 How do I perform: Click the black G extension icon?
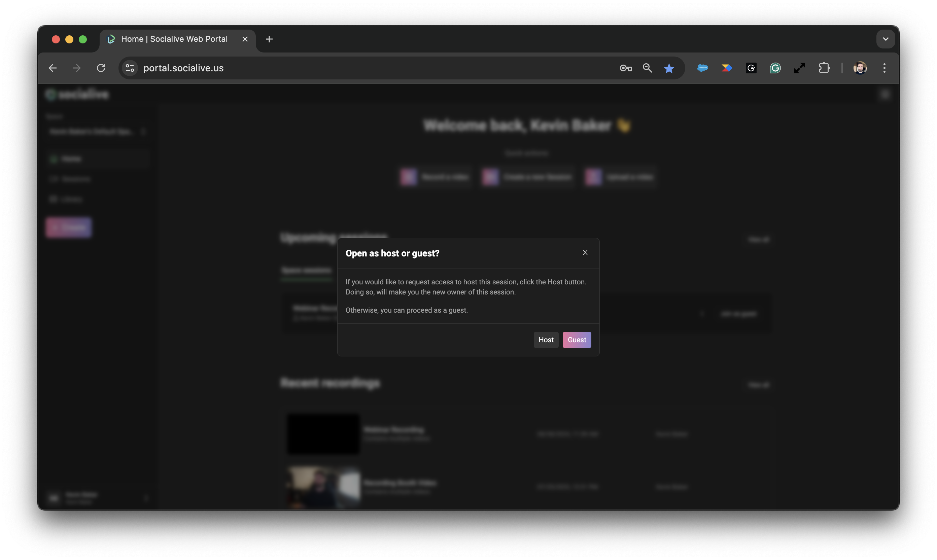pyautogui.click(x=751, y=68)
